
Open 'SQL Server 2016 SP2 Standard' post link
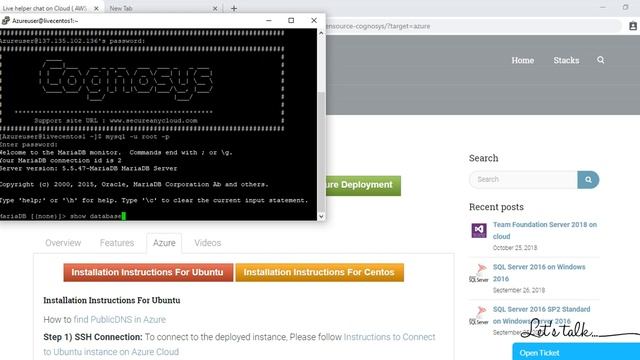coord(541,315)
